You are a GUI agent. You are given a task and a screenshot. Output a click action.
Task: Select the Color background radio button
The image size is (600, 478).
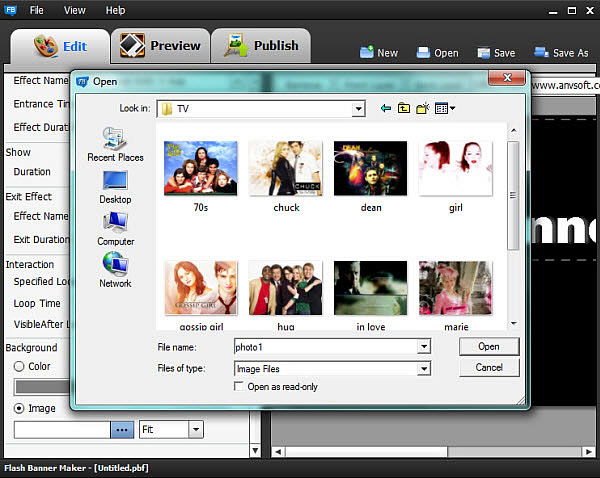coord(19,366)
